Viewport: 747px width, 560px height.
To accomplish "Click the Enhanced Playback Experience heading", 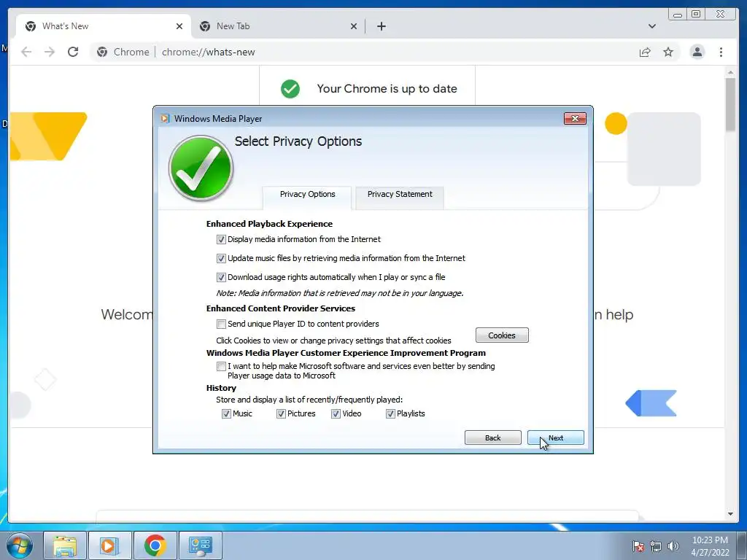I will tap(269, 224).
